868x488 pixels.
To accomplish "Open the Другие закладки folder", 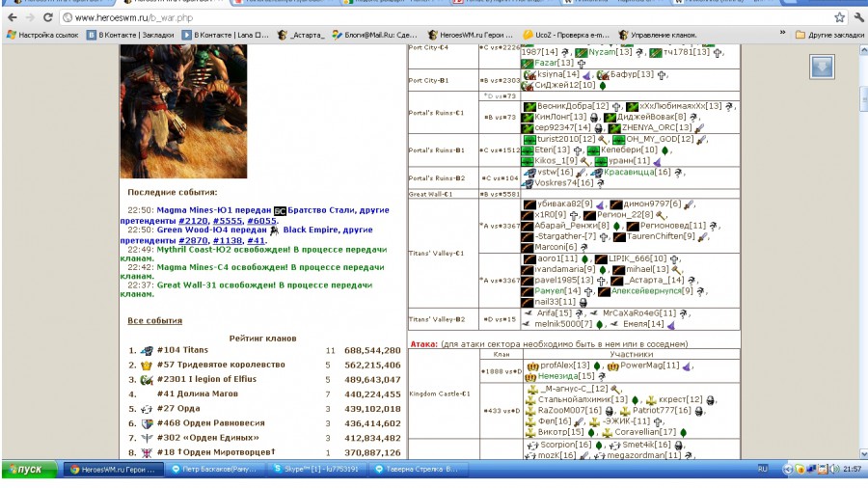I will (x=829, y=35).
